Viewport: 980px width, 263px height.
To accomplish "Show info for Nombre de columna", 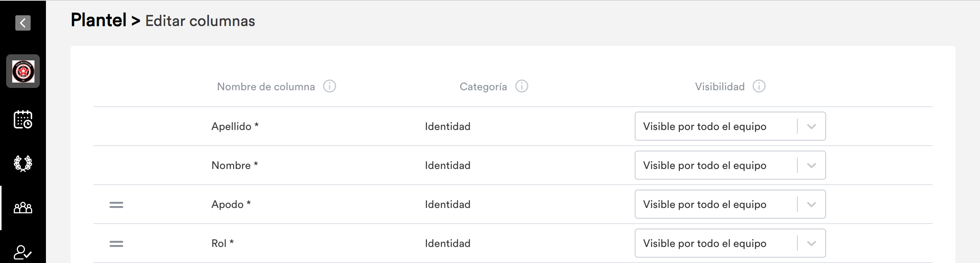I will pos(330,86).
